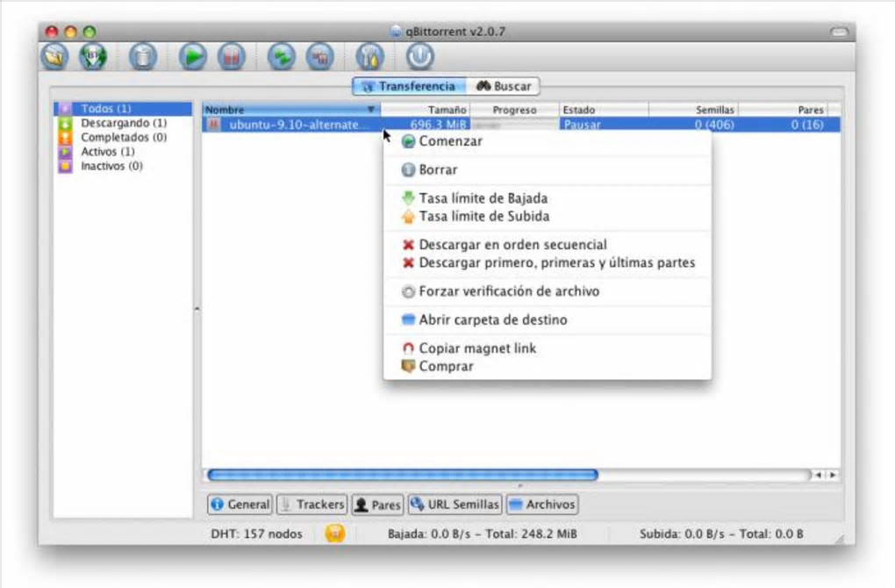Toggle Descargar en orden secuencial
895x588 pixels.
point(548,244)
